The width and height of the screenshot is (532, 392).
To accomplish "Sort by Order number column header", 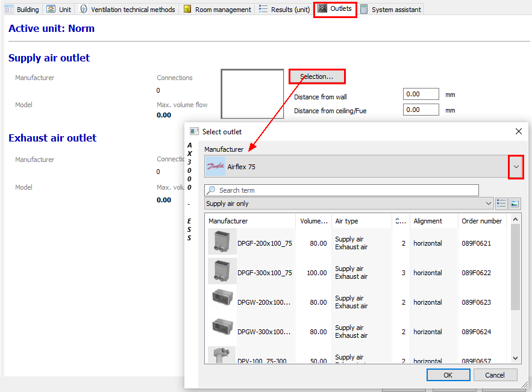I will coord(482,221).
